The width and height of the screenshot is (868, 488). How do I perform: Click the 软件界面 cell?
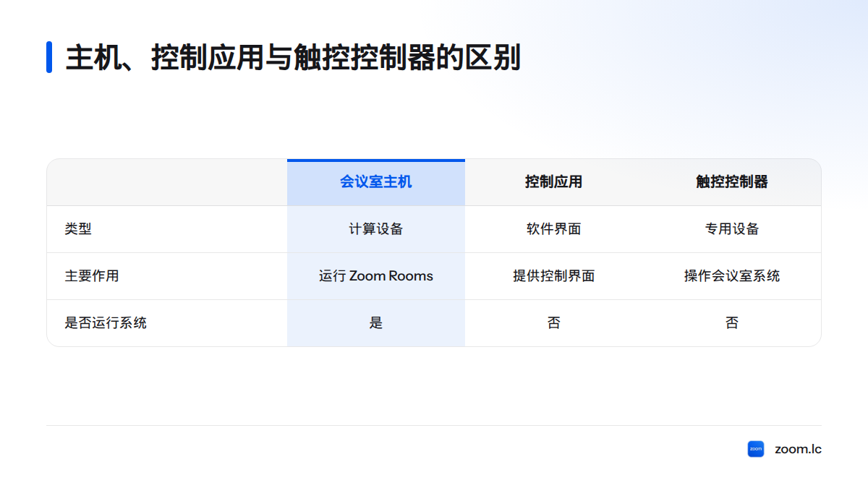click(x=554, y=229)
